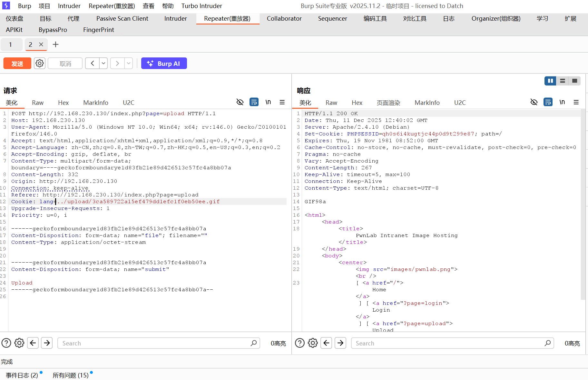Open 所有问题 (15) in status bar
The height and width of the screenshot is (380, 588).
(71, 375)
